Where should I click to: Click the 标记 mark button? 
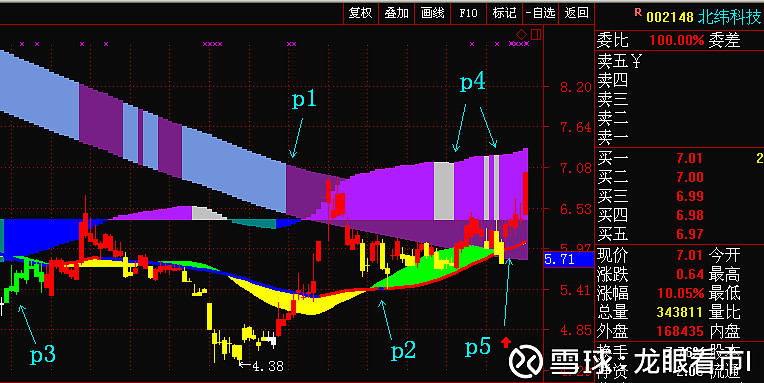(x=504, y=13)
